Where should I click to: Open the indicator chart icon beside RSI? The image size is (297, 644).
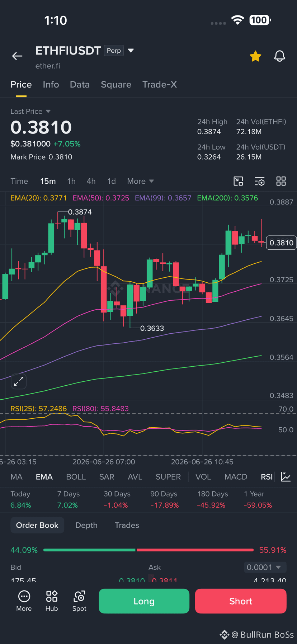point(286,477)
